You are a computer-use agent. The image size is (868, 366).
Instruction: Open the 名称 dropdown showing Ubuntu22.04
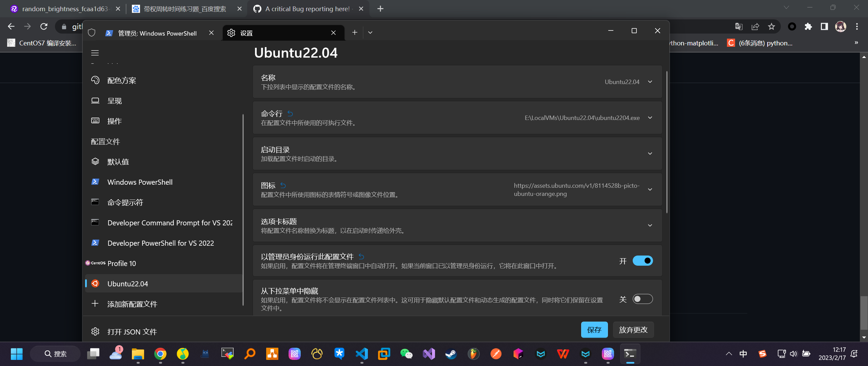[x=650, y=82]
